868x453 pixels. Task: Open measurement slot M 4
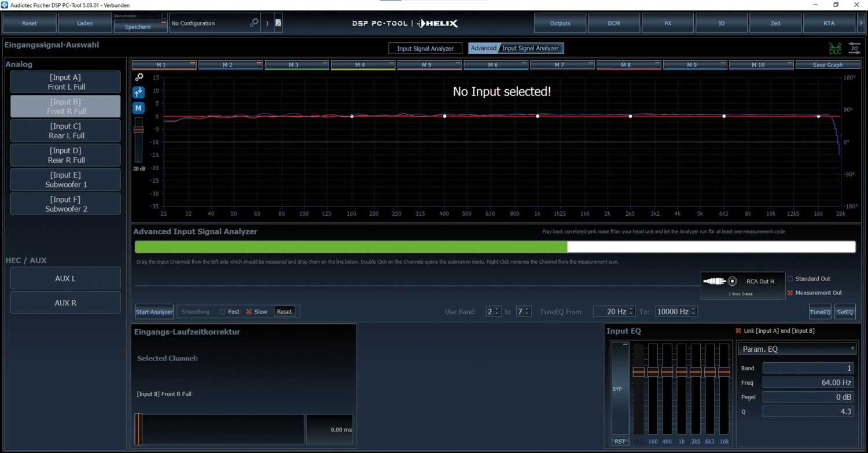pyautogui.click(x=363, y=65)
